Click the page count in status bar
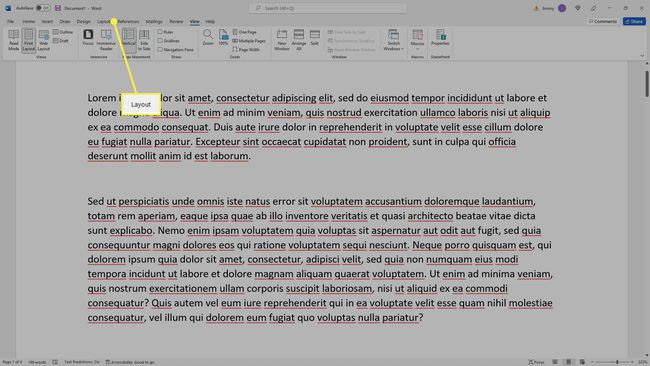This screenshot has width=650, height=366. 12,362
